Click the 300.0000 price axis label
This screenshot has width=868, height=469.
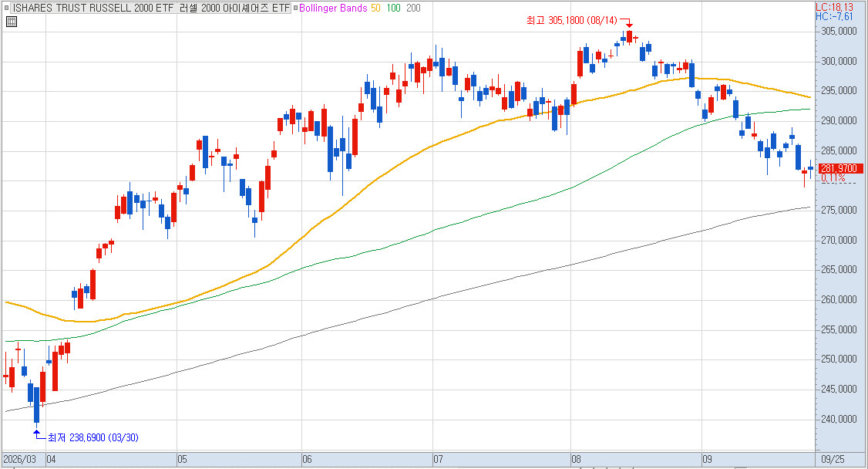[x=838, y=61]
